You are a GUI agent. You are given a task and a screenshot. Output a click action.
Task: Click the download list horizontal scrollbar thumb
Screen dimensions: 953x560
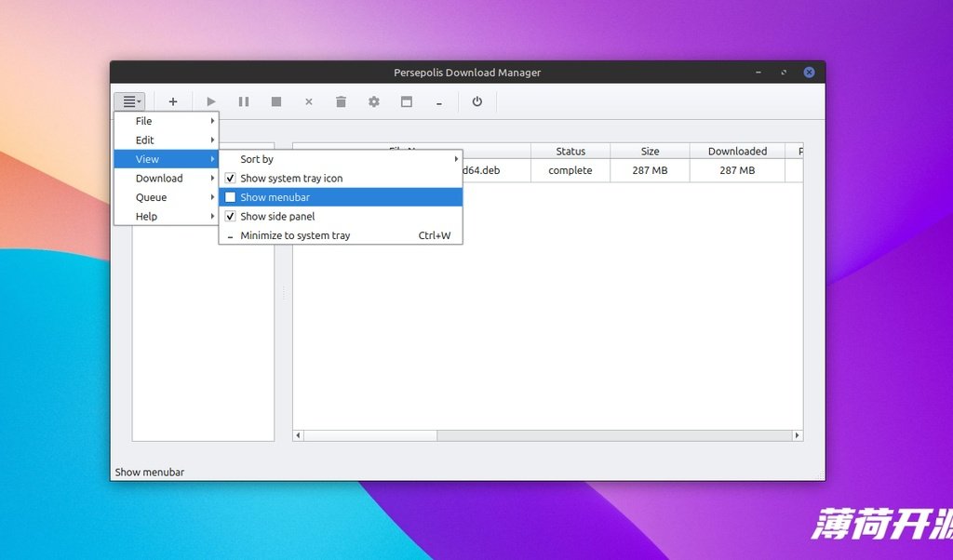370,435
